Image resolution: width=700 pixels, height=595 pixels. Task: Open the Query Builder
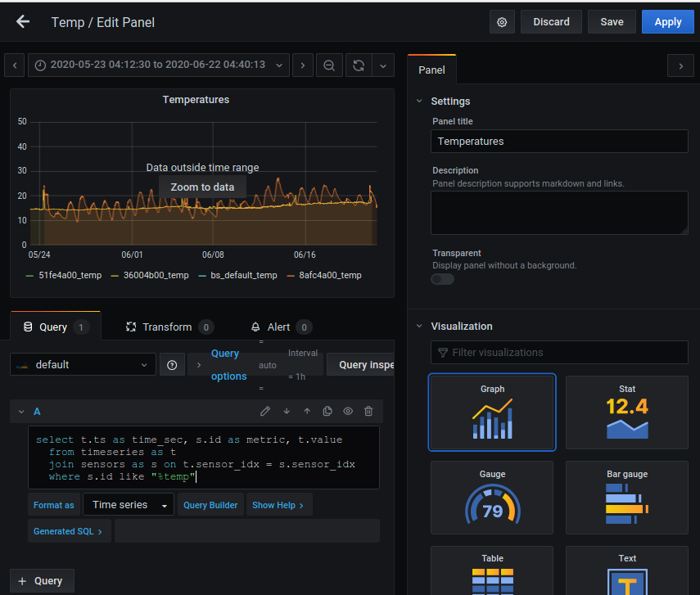(x=210, y=504)
